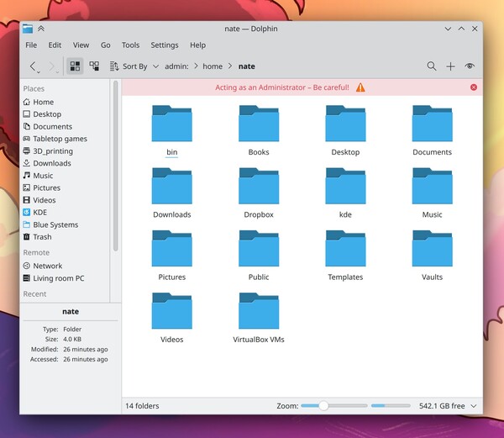This screenshot has width=504, height=438.
Task: Open Trash in Places sidebar
Action: (42, 237)
